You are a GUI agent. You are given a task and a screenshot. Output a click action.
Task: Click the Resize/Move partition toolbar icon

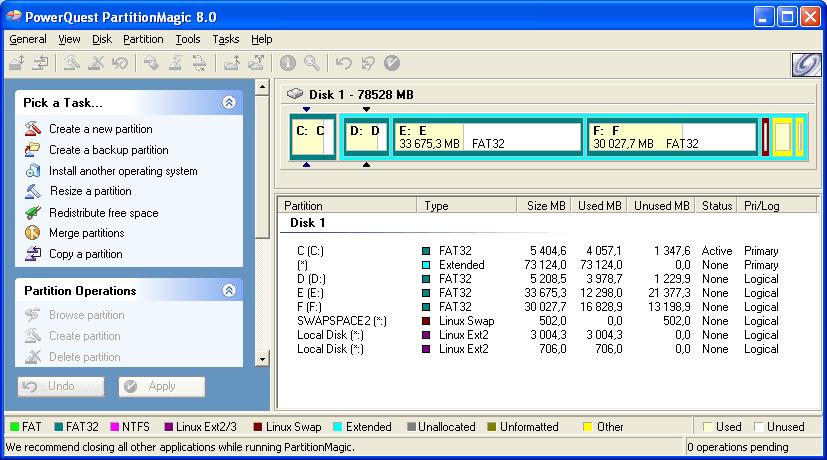tap(17, 63)
